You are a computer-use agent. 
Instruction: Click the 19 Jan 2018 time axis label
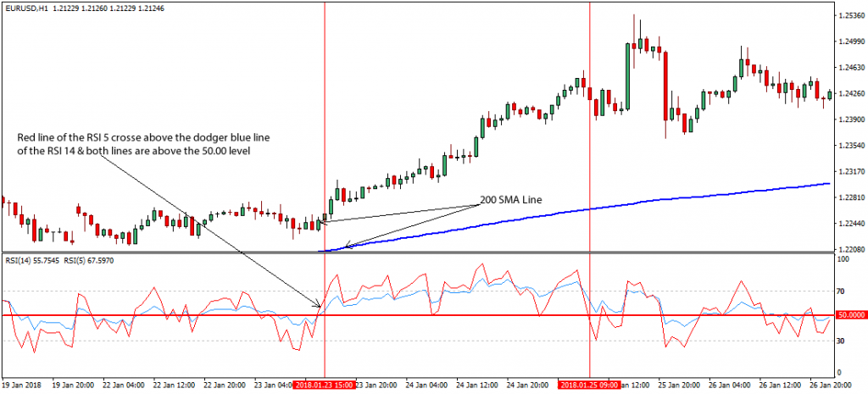pyautogui.click(x=19, y=384)
